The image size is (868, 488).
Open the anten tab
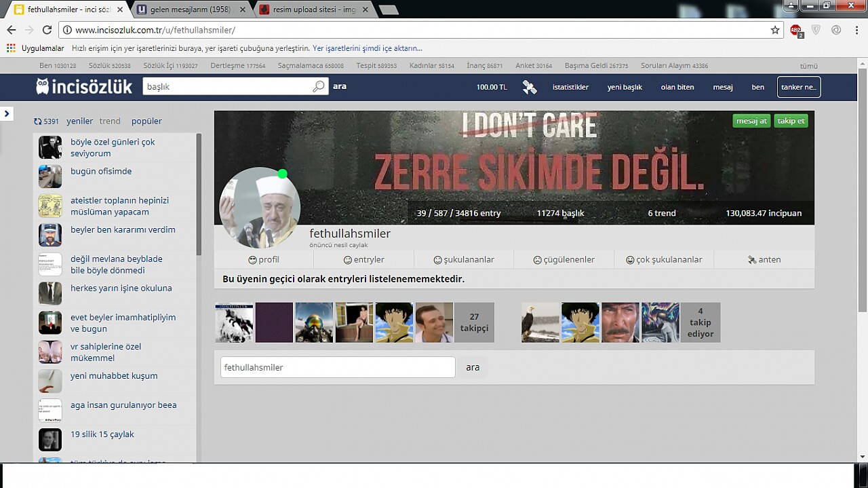[x=764, y=259]
